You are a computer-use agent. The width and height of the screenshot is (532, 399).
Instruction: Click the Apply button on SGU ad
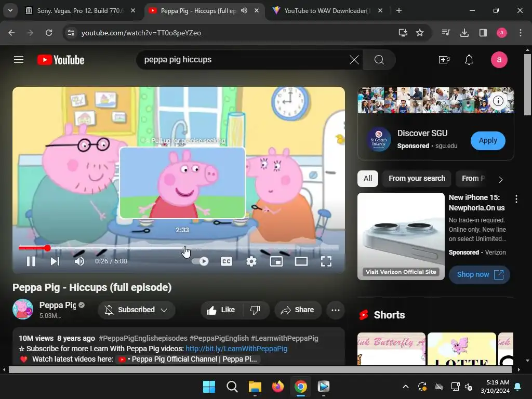click(x=487, y=140)
